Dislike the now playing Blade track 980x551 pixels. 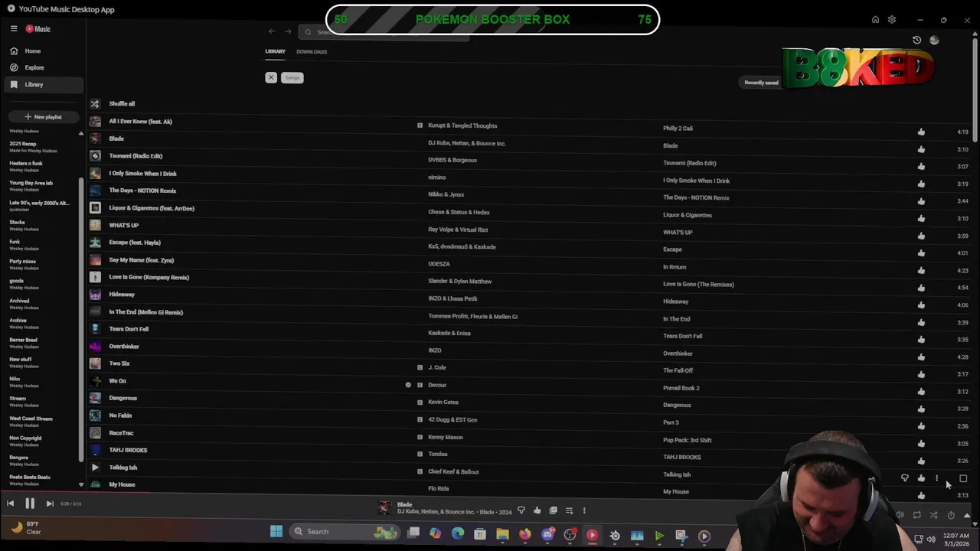521,510
